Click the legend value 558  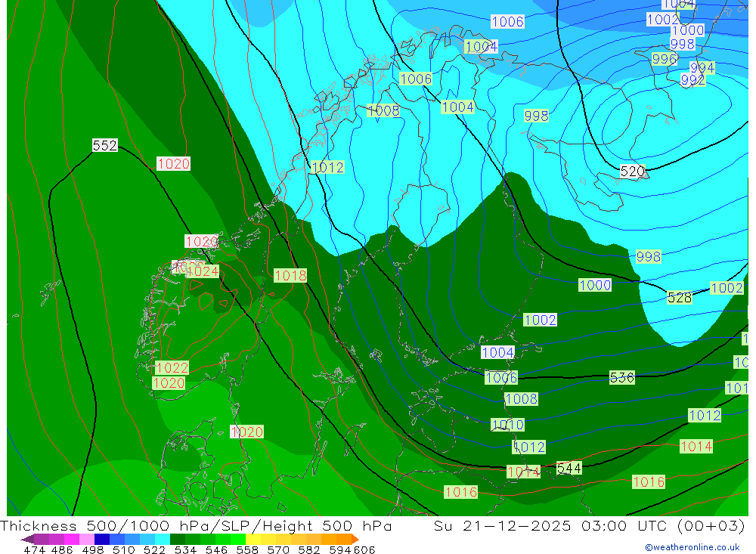247,549
